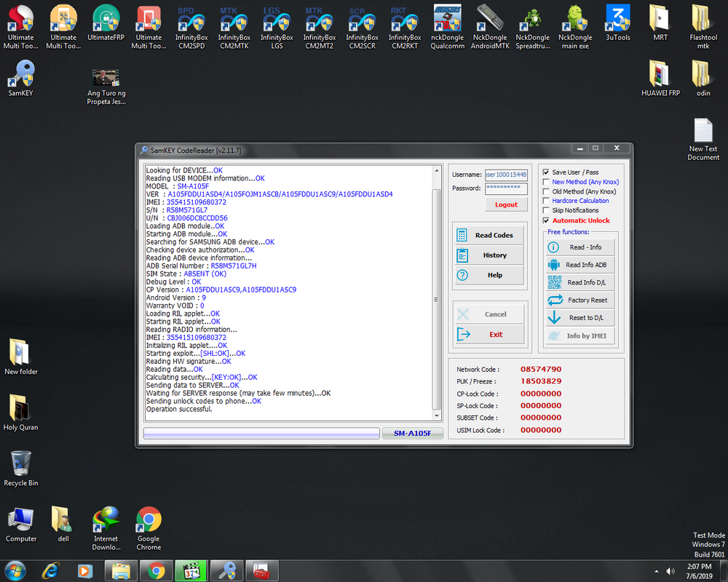The image size is (728, 582).
Task: Open the Holy Quran folder
Action: click(x=21, y=412)
